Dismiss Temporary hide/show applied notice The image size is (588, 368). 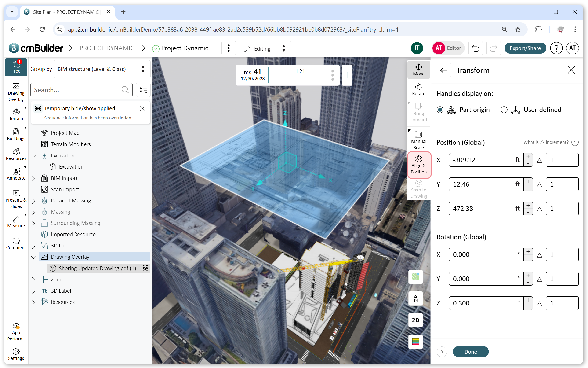[x=142, y=108]
